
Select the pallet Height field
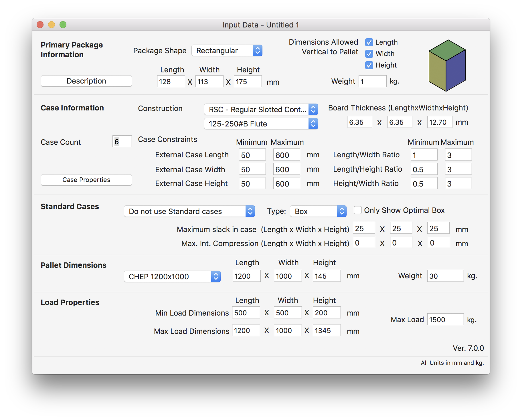tap(326, 276)
